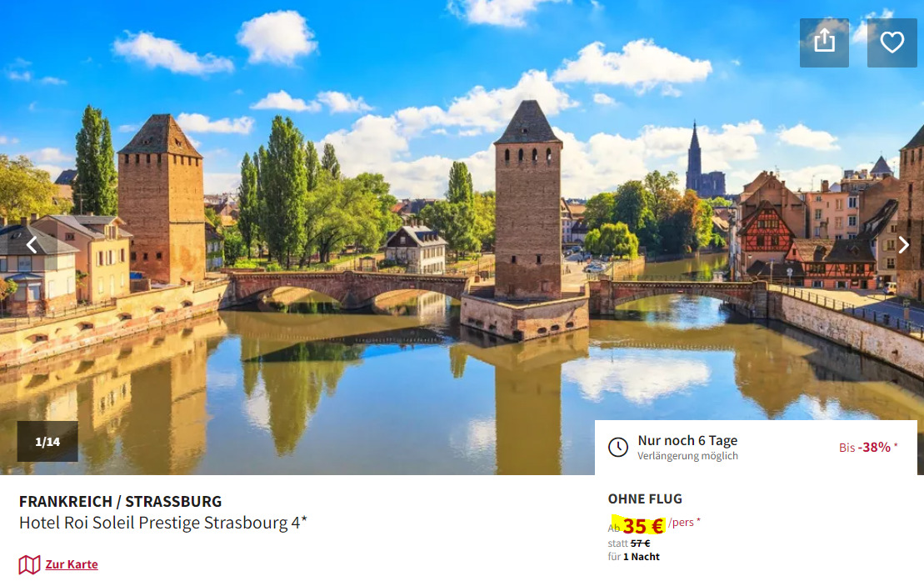
Task: Show previous photo with left chevron
Action: pos(32,244)
